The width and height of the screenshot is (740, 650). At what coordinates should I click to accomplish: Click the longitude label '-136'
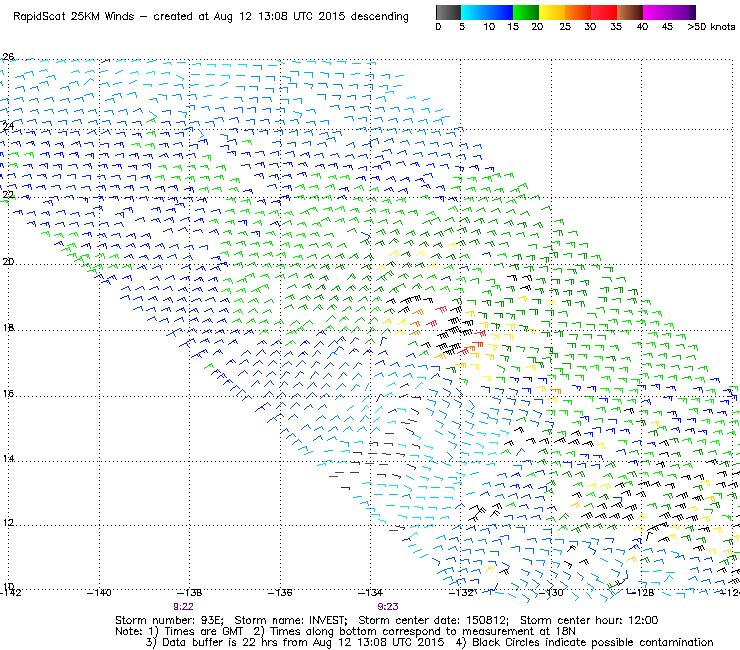point(280,592)
